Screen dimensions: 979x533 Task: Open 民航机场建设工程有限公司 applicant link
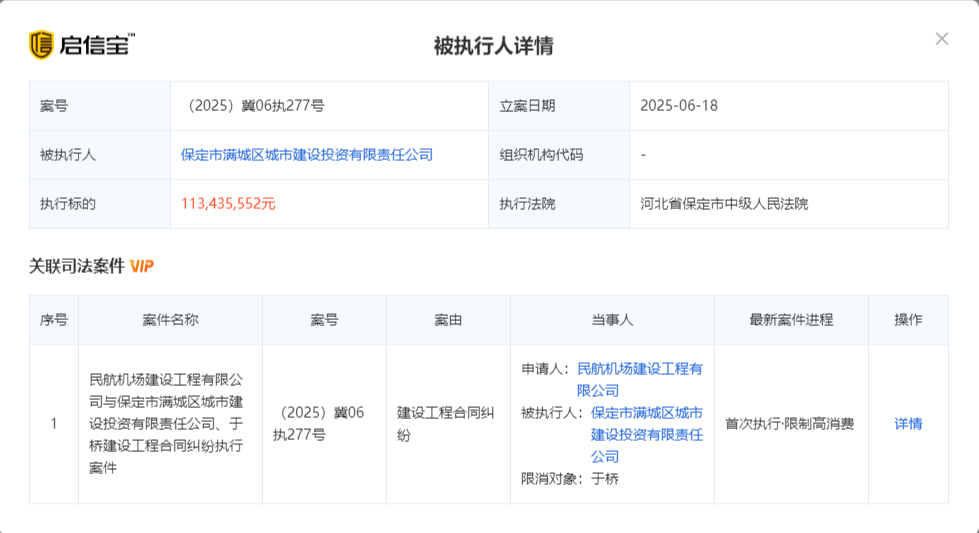tap(639, 379)
